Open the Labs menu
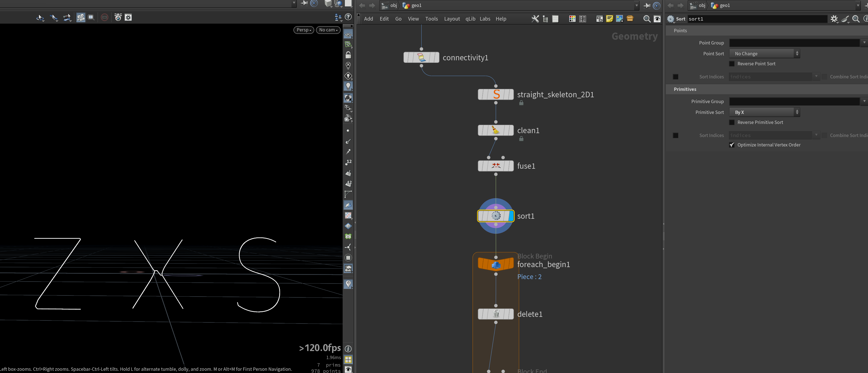This screenshot has width=868, height=373. coord(485,19)
